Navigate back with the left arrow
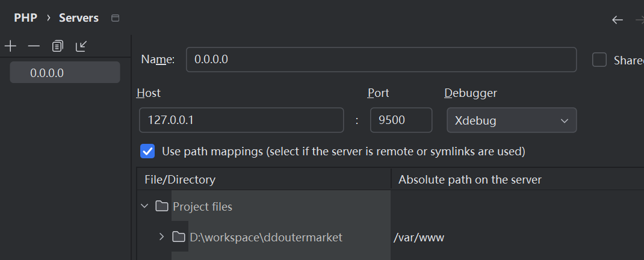This screenshot has width=644, height=260. click(618, 20)
